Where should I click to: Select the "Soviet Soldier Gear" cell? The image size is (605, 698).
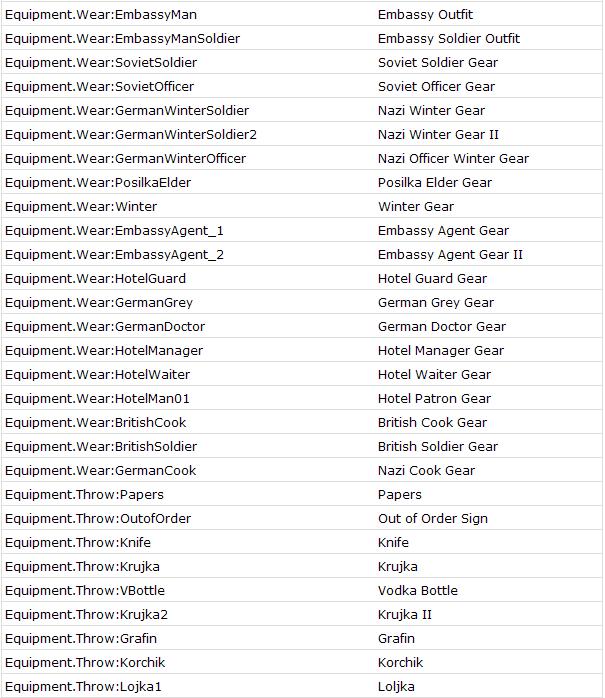(438, 63)
